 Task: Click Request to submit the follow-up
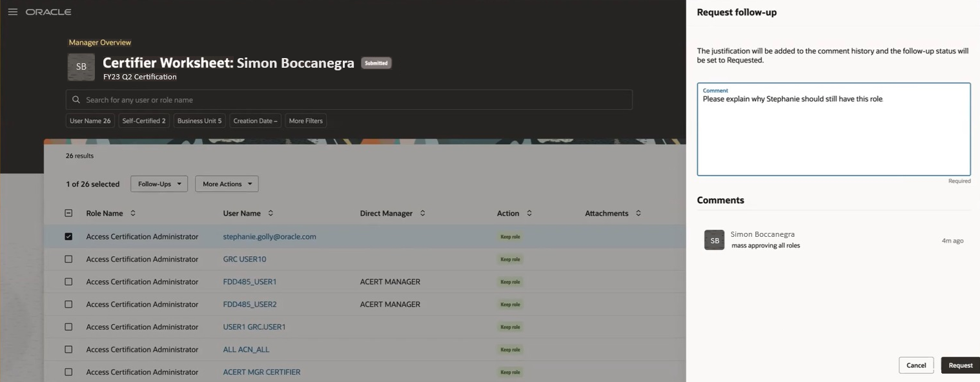(961, 365)
